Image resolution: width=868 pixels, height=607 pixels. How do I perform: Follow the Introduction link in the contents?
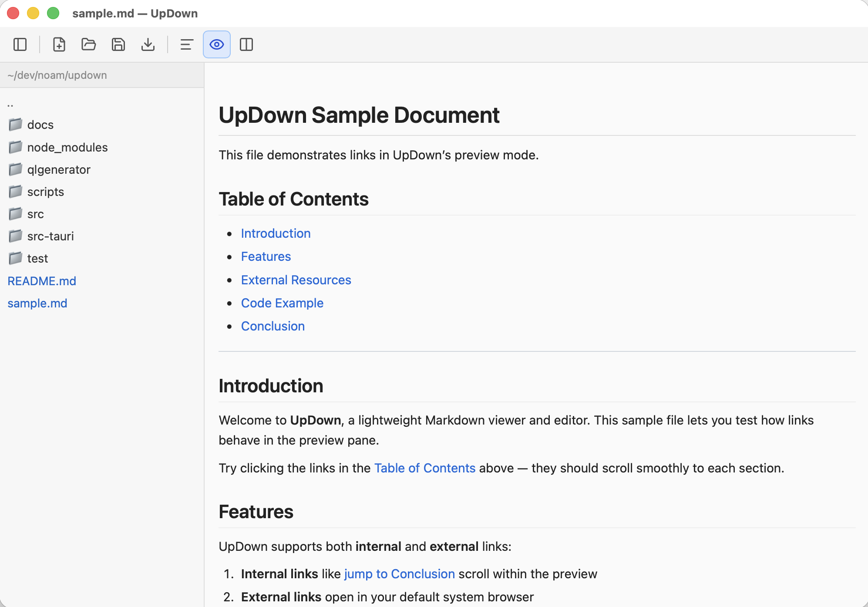click(x=276, y=233)
